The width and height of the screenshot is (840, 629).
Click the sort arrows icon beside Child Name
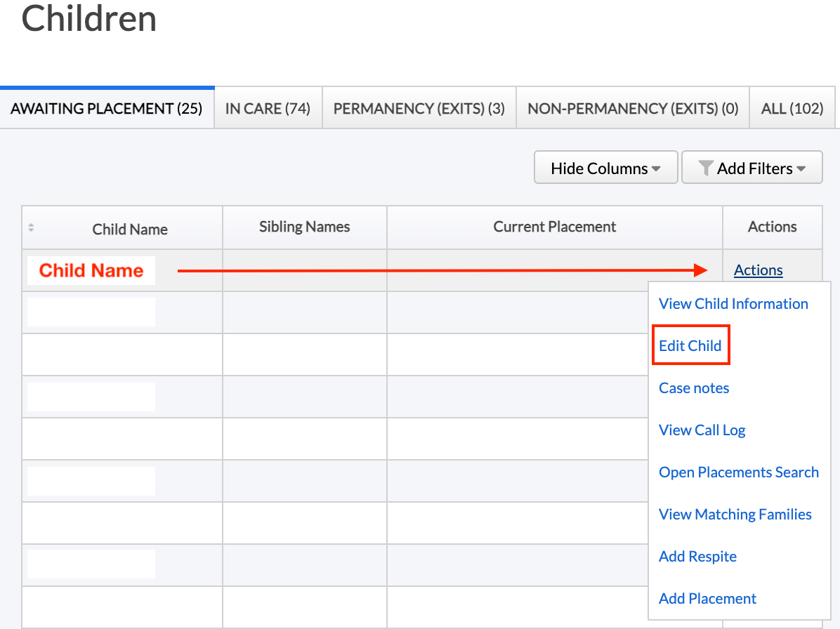(31, 227)
